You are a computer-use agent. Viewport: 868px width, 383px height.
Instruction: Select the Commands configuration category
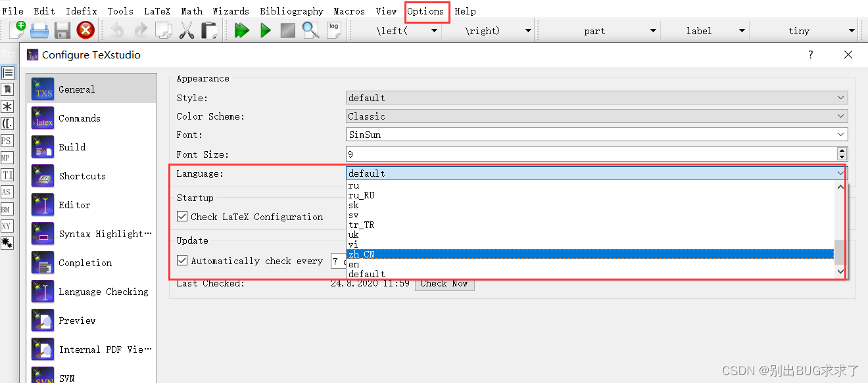(x=92, y=118)
